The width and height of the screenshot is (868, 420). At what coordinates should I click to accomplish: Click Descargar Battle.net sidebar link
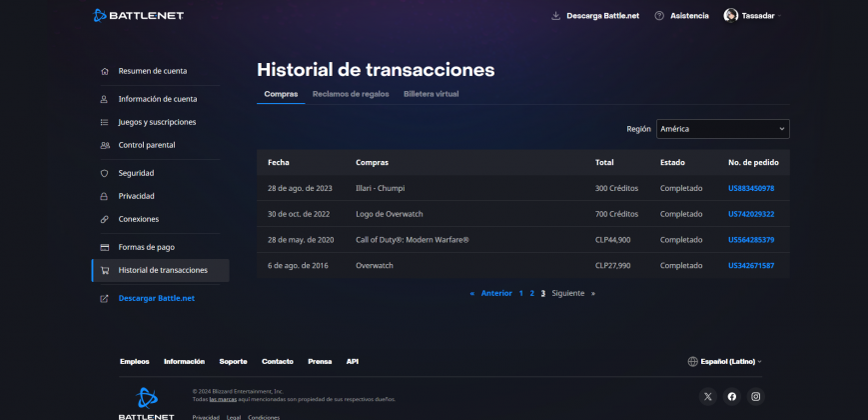(157, 298)
